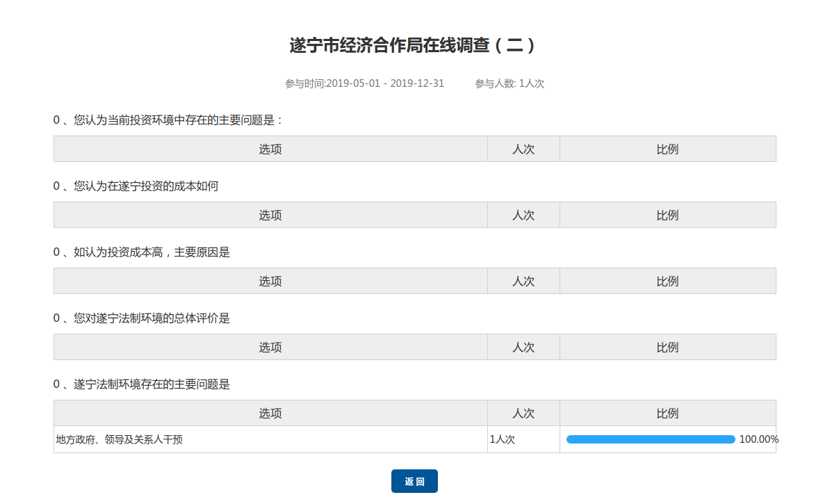Screen dimensions: 823x504
Task: Click 选项 header under the legal environment evaluation question
Action: 270,347
